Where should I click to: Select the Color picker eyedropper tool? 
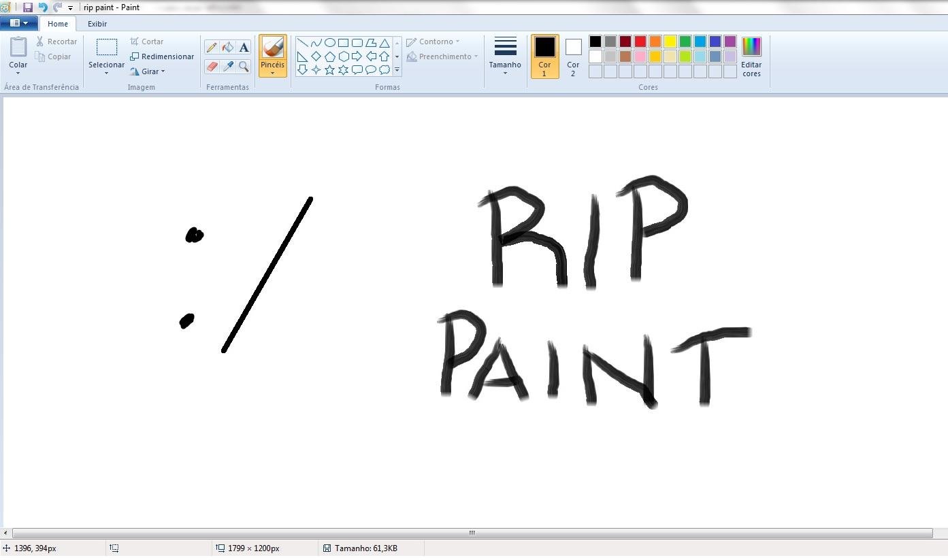click(x=228, y=67)
